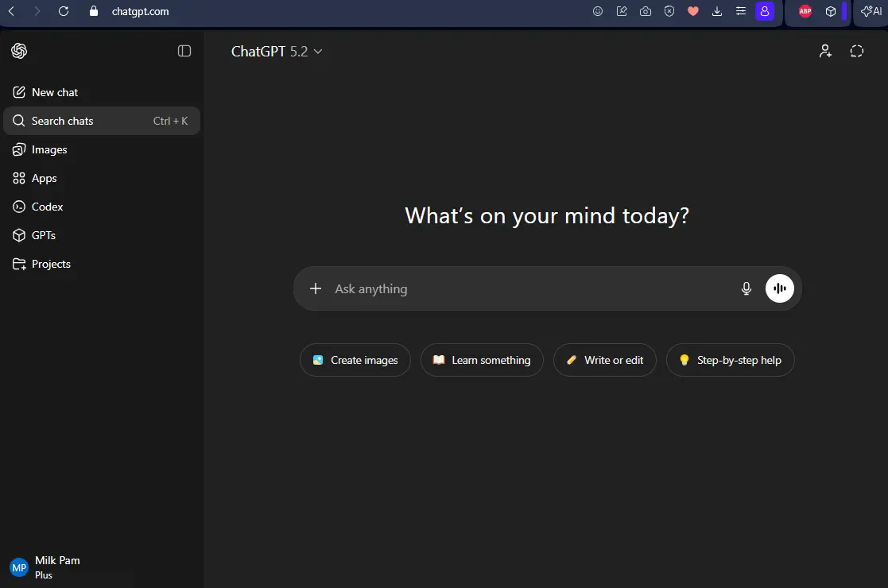
Task: Click the microphone dictate icon
Action: (746, 288)
